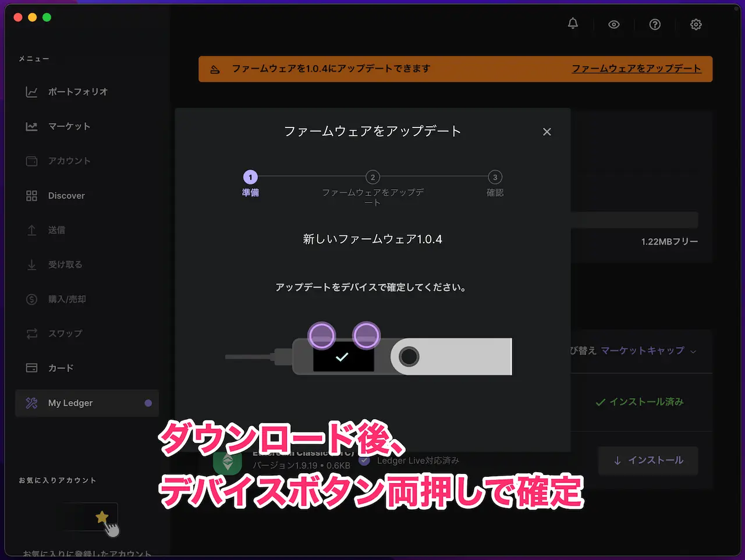Open the help question mark icon
745x560 pixels.
tap(655, 24)
